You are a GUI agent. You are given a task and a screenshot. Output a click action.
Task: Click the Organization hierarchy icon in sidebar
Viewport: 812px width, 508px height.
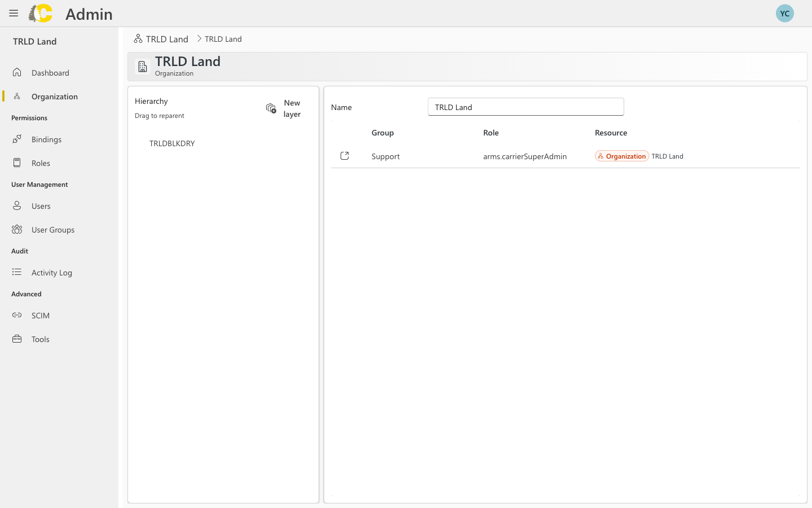point(17,96)
